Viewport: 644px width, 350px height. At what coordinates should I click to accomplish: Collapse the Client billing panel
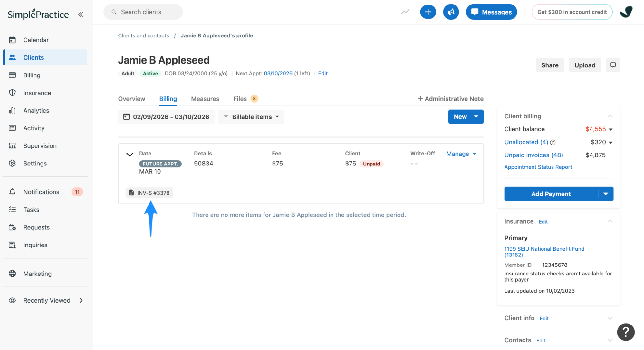click(610, 116)
